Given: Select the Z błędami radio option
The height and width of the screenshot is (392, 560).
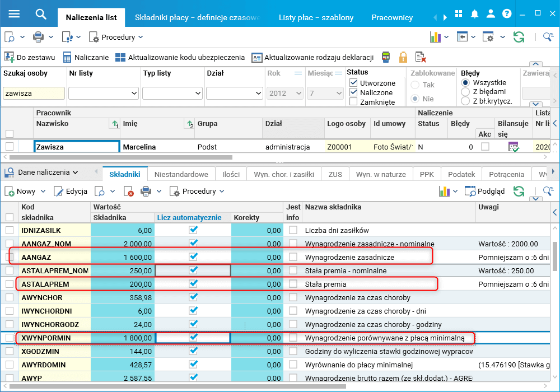Looking at the screenshot, I should pos(465,92).
